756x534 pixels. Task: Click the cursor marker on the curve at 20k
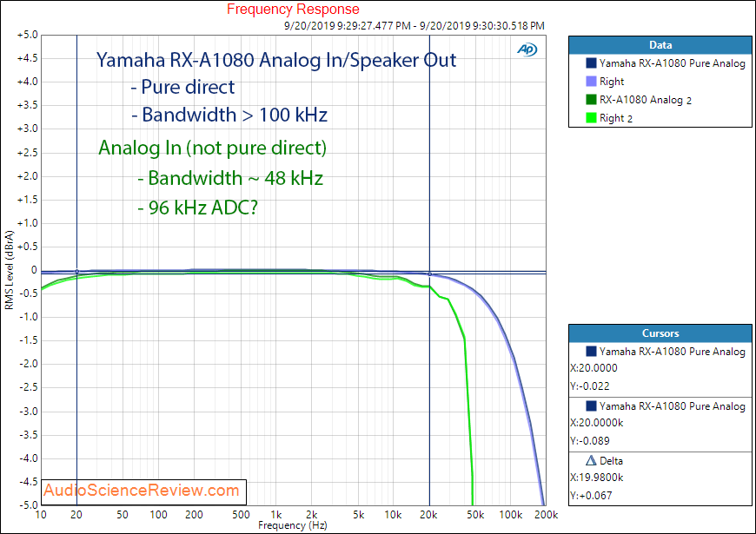429,274
